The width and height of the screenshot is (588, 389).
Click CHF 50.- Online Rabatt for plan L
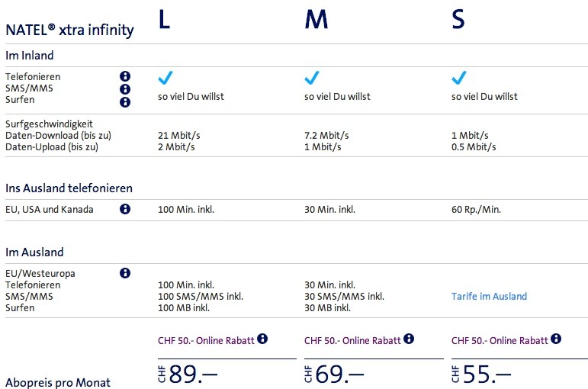point(206,340)
